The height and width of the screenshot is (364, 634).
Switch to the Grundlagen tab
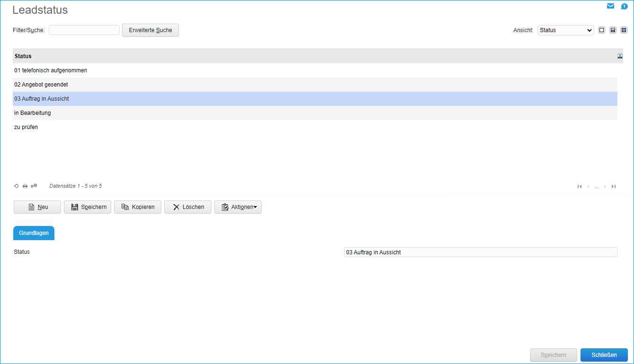(x=34, y=233)
